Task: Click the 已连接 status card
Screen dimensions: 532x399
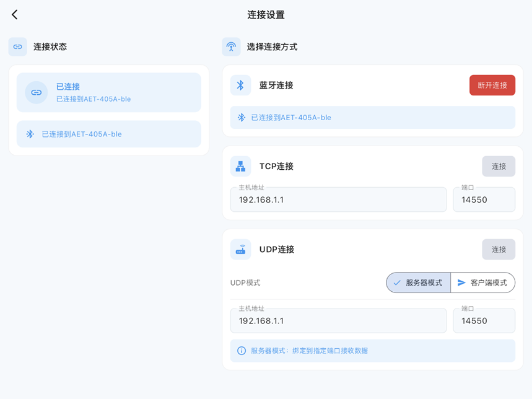Action: [x=109, y=92]
